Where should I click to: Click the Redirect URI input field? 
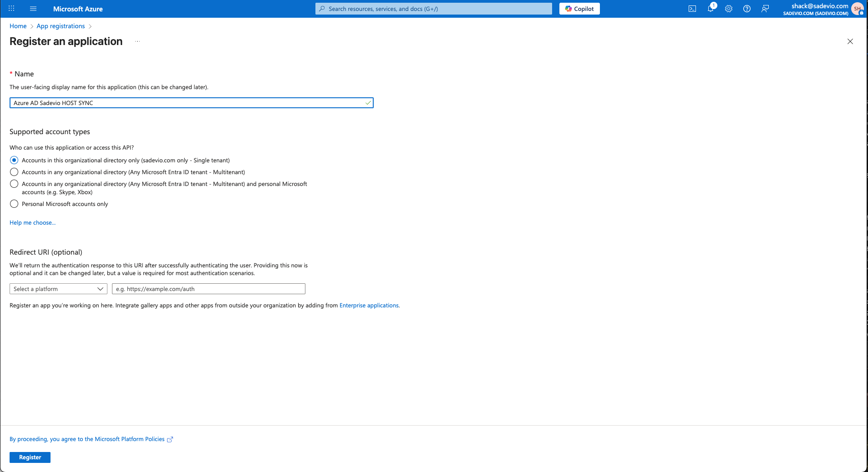(208, 289)
